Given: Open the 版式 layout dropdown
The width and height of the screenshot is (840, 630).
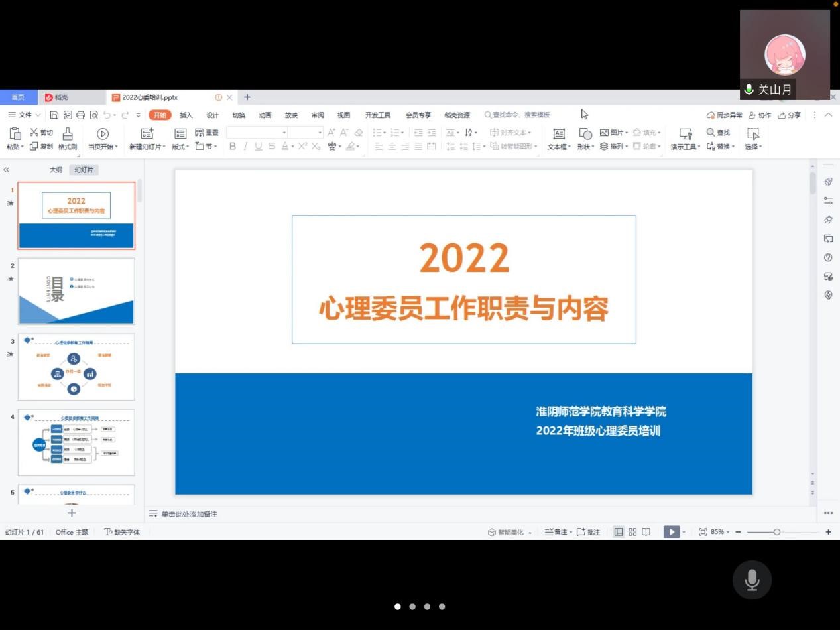Looking at the screenshot, I should point(180,147).
